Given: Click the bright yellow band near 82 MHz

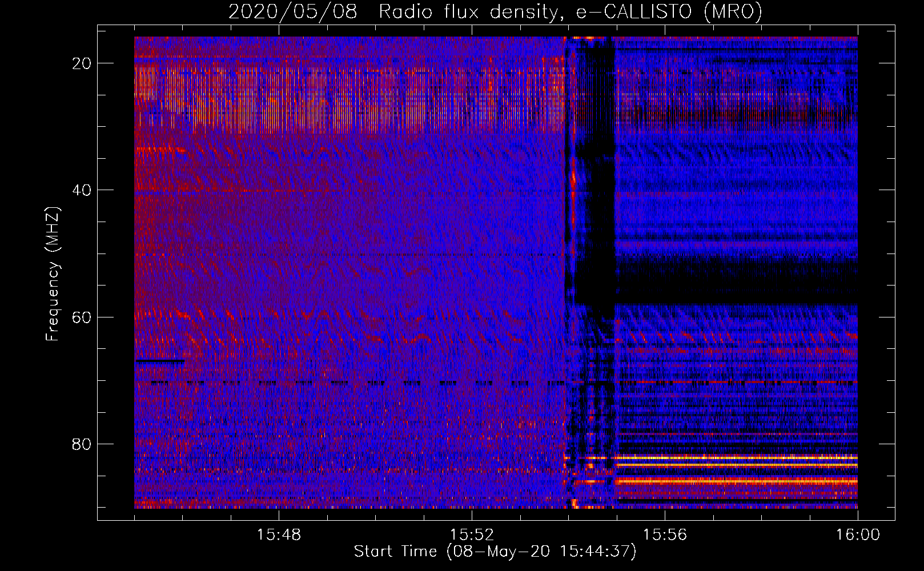Looking at the screenshot, I should [x=737, y=457].
